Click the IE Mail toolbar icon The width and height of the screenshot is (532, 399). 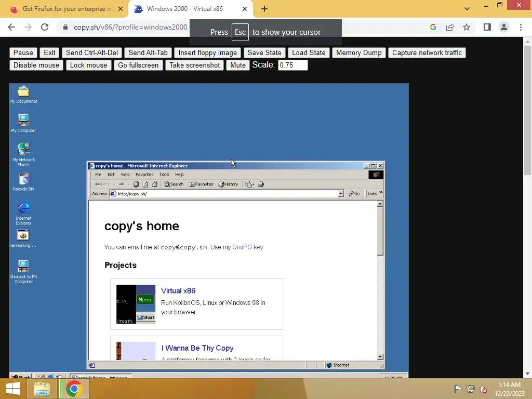click(250, 184)
